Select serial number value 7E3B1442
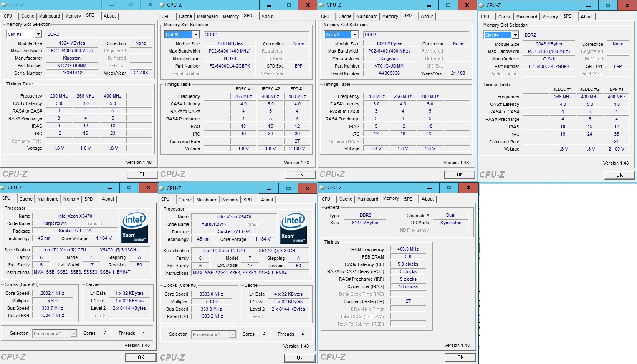Viewport: 637px width, 364px height. (72, 73)
